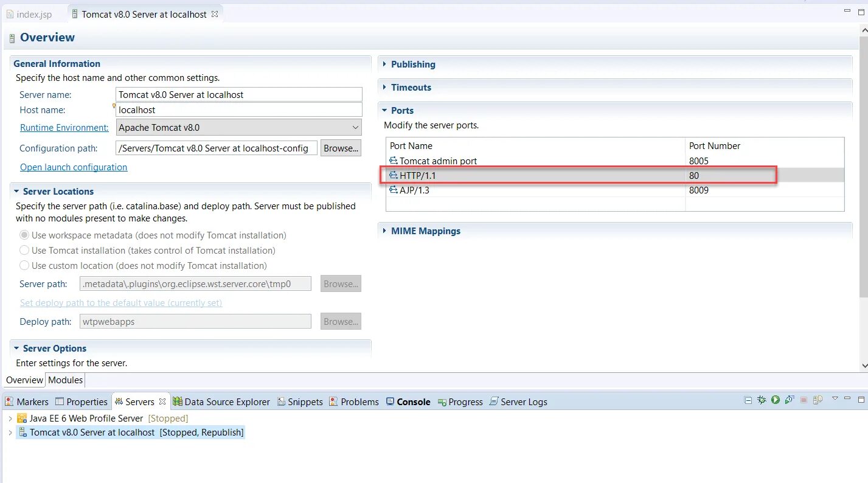Collapse the Server Locations section
Viewport: 868px width, 483px height.
click(16, 192)
